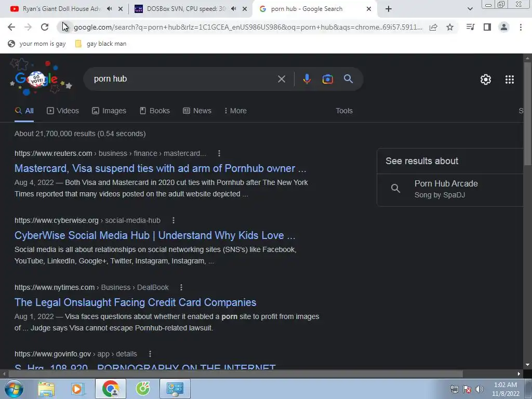Mute the Ryan's Giant Doll House tab audio
Viewport: 532px width, 399px height.
(109, 9)
